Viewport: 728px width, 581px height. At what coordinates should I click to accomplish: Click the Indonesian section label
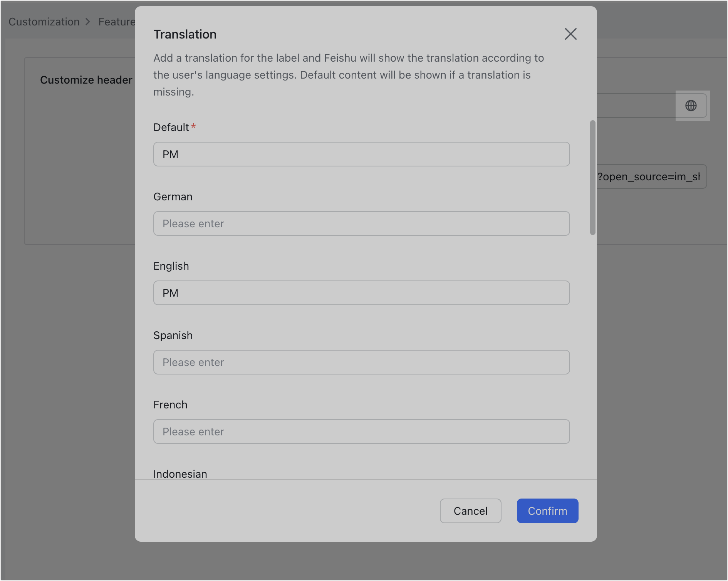180,474
